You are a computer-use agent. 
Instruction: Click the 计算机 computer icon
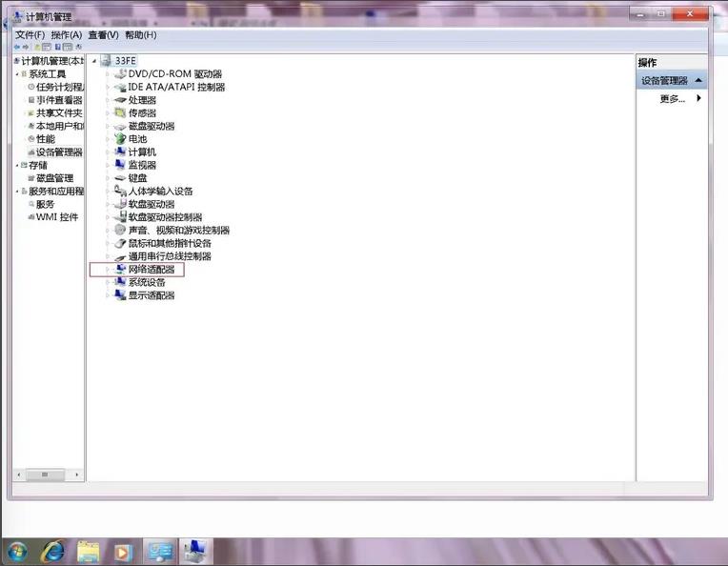click(120, 152)
